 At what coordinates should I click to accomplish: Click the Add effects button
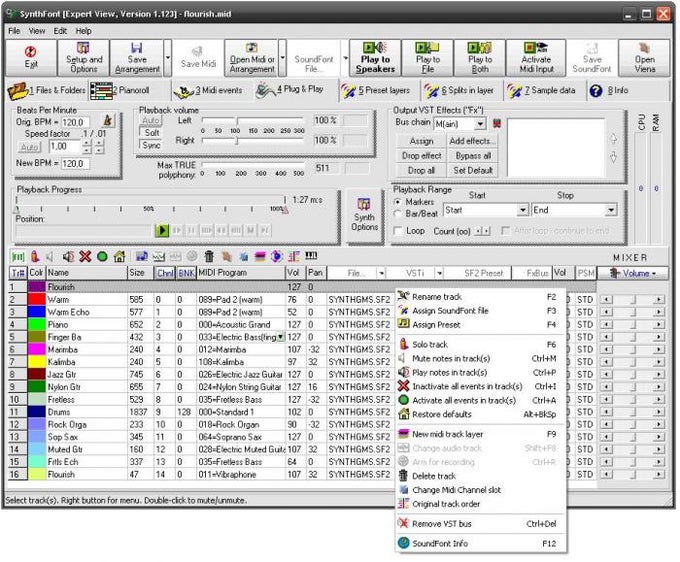point(472,141)
